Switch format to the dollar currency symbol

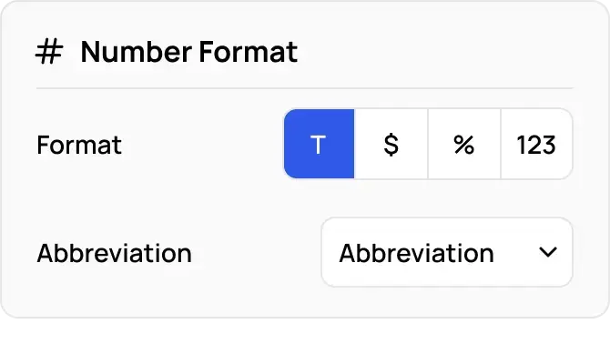pyautogui.click(x=391, y=145)
